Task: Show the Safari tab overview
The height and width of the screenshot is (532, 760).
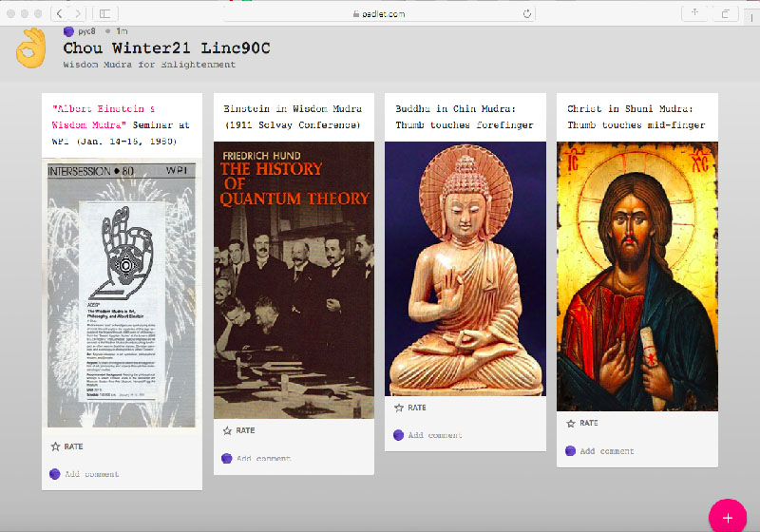Action: tap(726, 13)
